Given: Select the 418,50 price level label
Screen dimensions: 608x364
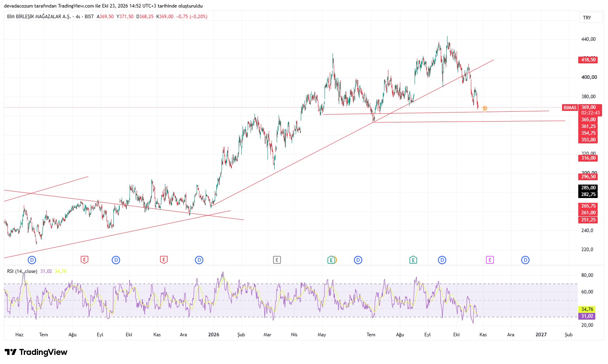Looking at the screenshot, I should point(588,60).
